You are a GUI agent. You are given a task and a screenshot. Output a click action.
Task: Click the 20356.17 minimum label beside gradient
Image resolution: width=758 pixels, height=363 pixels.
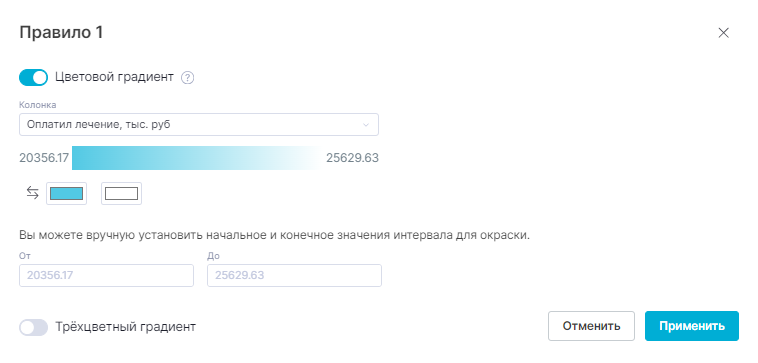pos(44,158)
